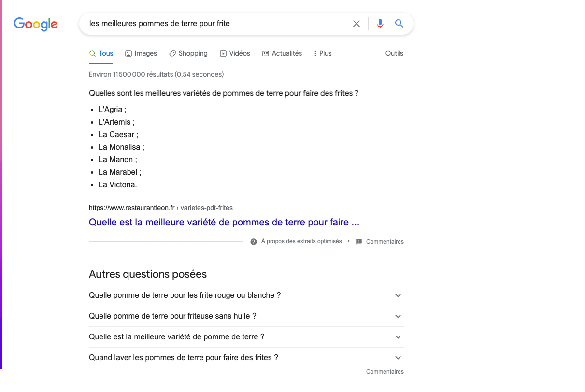Viewport: 585px width, 392px height.
Task: View the Actualités news tab
Action: (282, 54)
